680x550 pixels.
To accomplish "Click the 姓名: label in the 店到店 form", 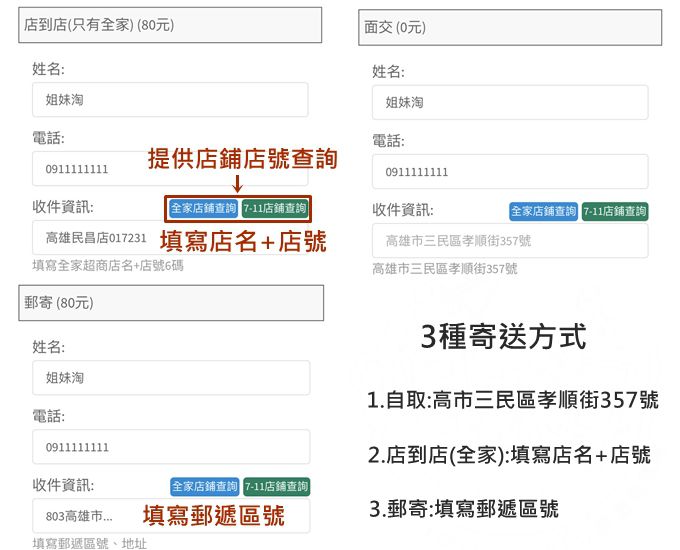I will pyautogui.click(x=49, y=69).
